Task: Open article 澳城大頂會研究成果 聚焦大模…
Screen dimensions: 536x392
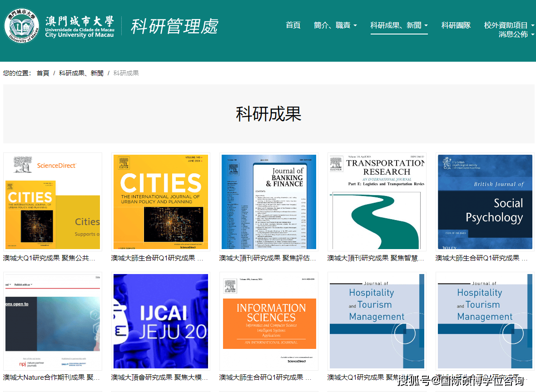Action: [x=159, y=377]
